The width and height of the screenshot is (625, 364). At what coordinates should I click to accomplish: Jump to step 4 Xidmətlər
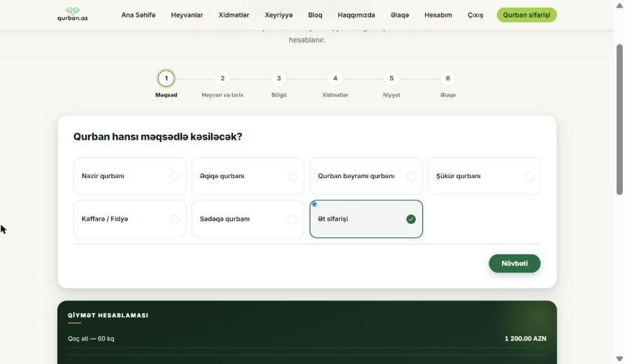[335, 78]
